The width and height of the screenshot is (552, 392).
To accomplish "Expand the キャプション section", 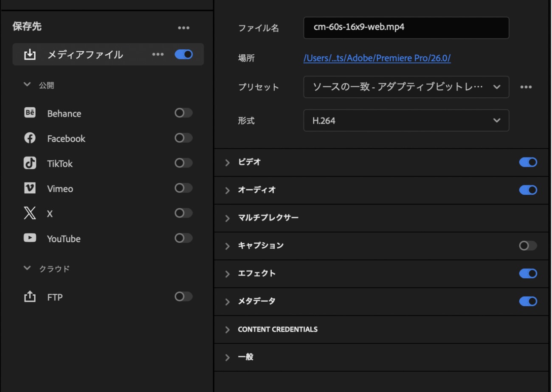I will click(228, 246).
